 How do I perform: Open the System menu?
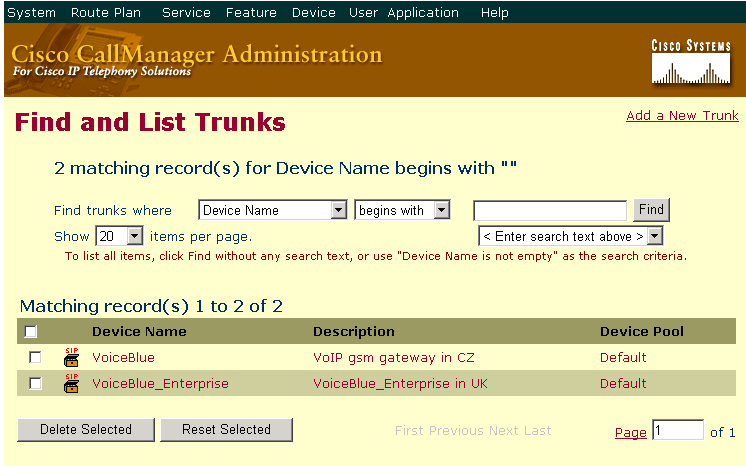(31, 12)
